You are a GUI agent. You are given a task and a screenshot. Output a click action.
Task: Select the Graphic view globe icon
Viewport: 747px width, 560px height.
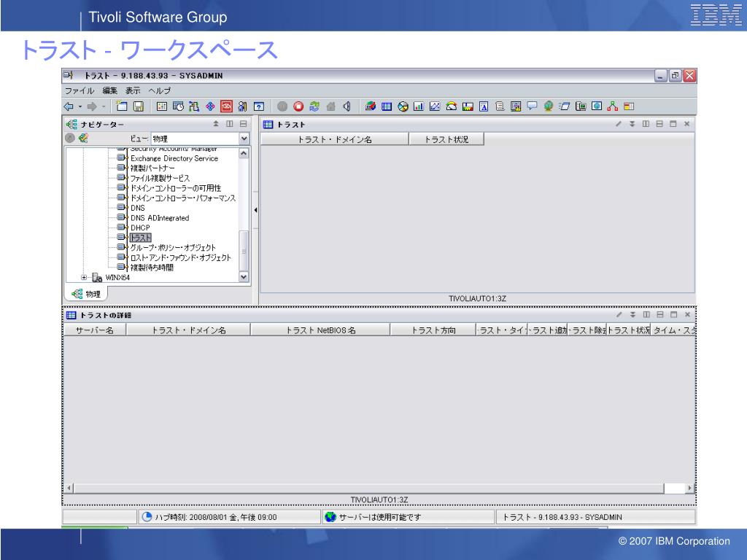pyautogui.click(x=548, y=106)
